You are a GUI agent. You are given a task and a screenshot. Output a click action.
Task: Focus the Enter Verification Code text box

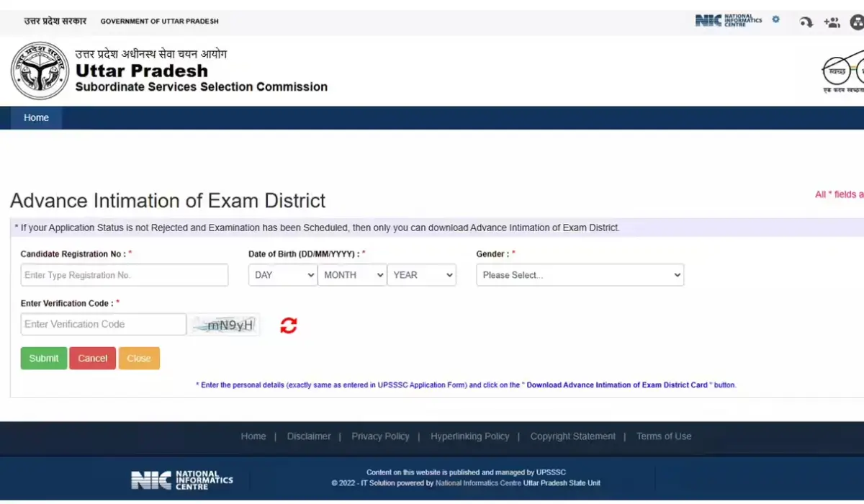(103, 324)
